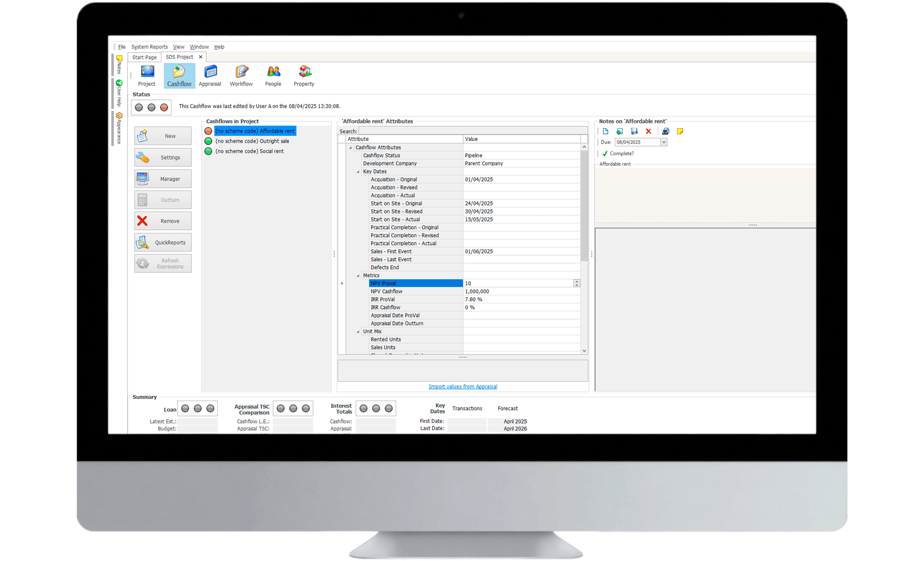This screenshot has height=561, width=924.
Task: Open the Cashflow section icon
Action: click(179, 75)
